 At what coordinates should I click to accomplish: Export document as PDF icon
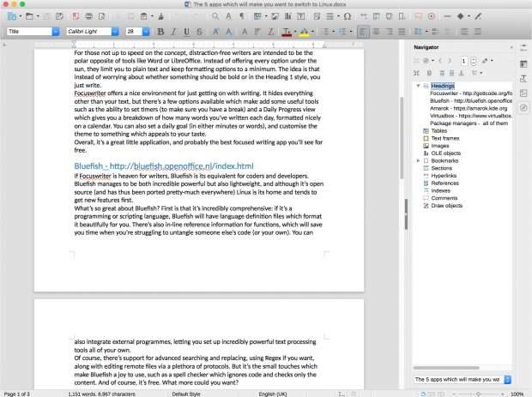point(76,16)
